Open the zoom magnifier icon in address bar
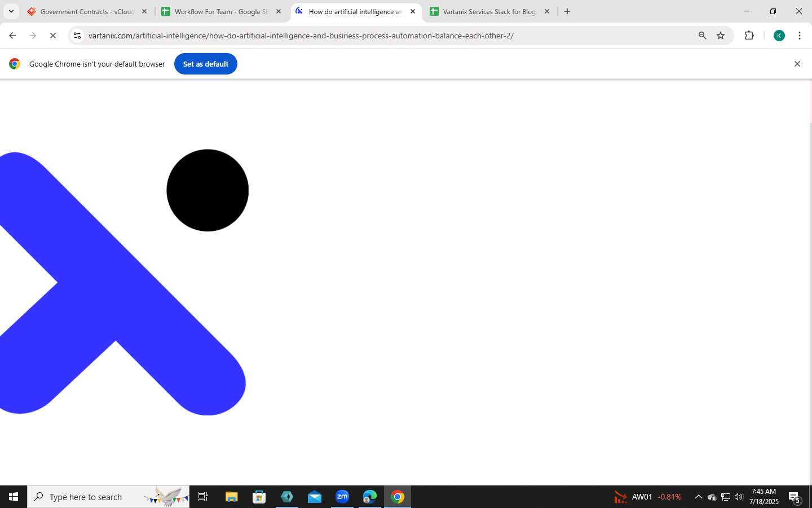 tap(702, 36)
